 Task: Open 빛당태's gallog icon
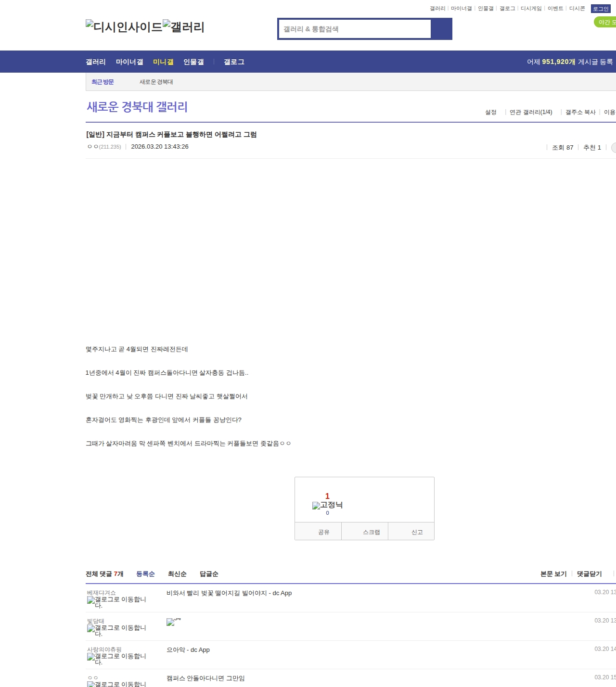116,630
